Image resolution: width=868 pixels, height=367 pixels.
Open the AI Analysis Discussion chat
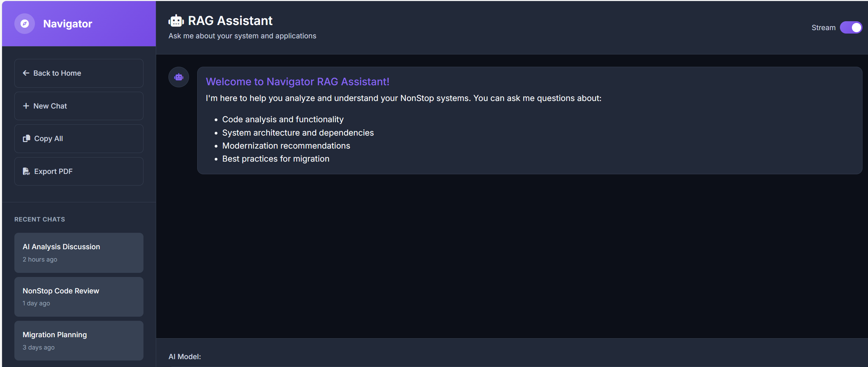coord(78,252)
